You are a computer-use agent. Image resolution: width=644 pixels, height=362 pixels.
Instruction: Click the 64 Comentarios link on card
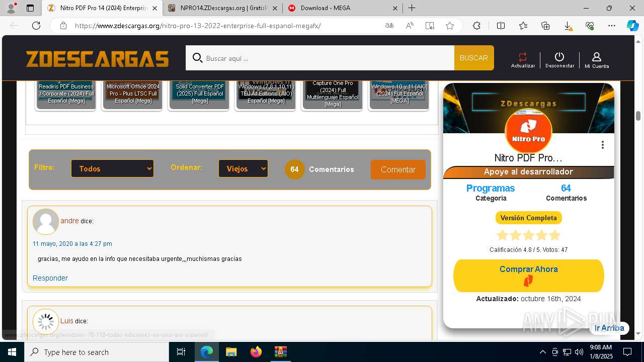(566, 193)
